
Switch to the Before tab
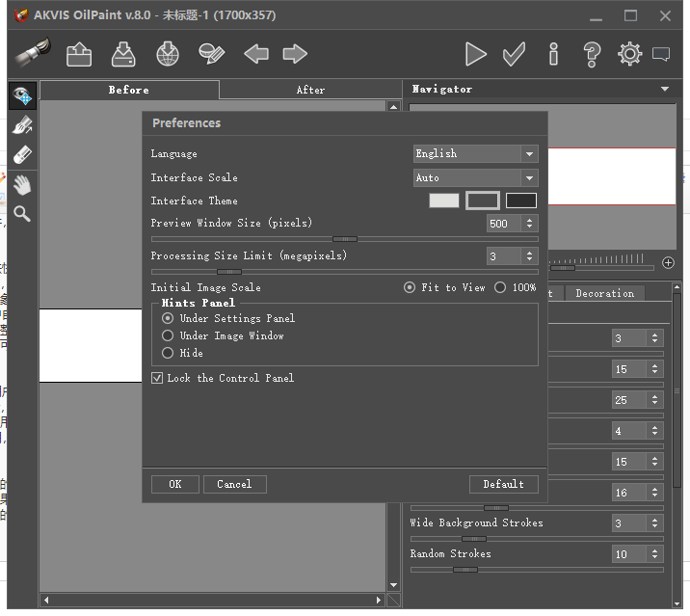129,90
